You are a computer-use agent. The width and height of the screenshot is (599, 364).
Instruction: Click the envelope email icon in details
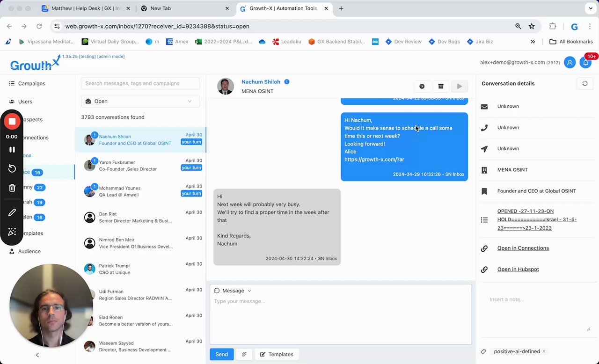point(484,107)
